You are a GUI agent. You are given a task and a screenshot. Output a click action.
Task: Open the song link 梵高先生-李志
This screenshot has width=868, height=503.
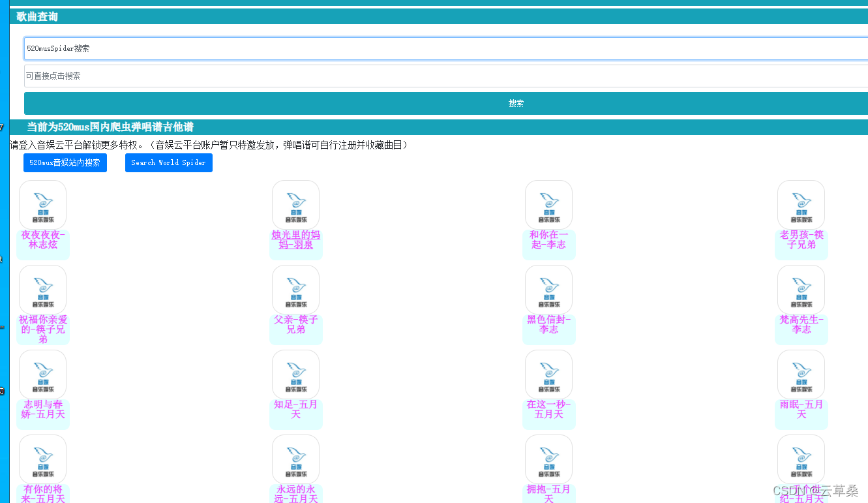pyautogui.click(x=801, y=324)
